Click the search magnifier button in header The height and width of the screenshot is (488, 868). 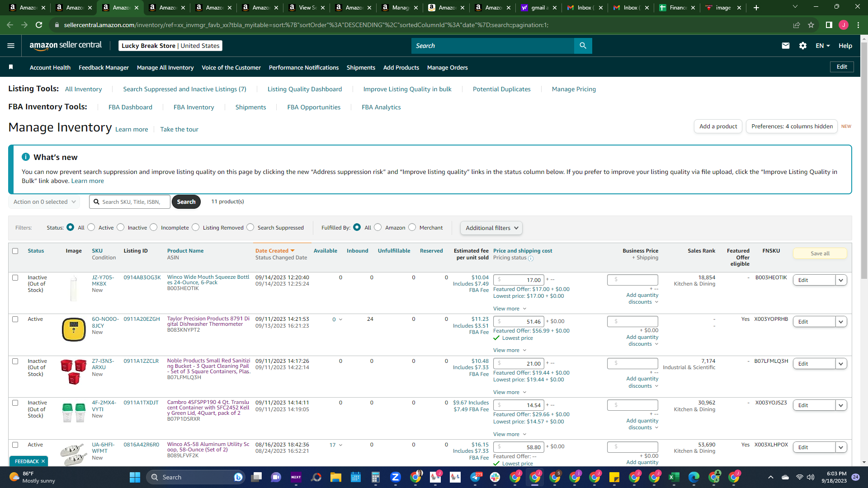[x=583, y=46]
